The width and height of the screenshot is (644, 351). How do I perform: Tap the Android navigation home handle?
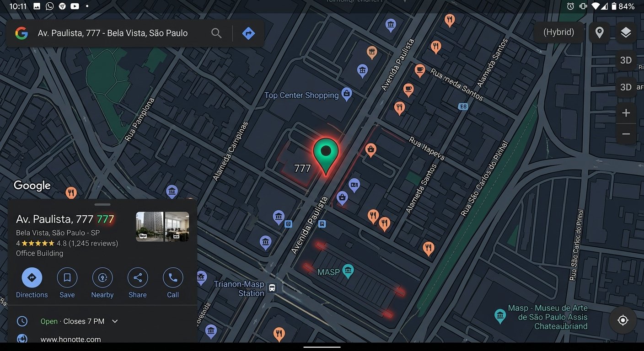322,347
